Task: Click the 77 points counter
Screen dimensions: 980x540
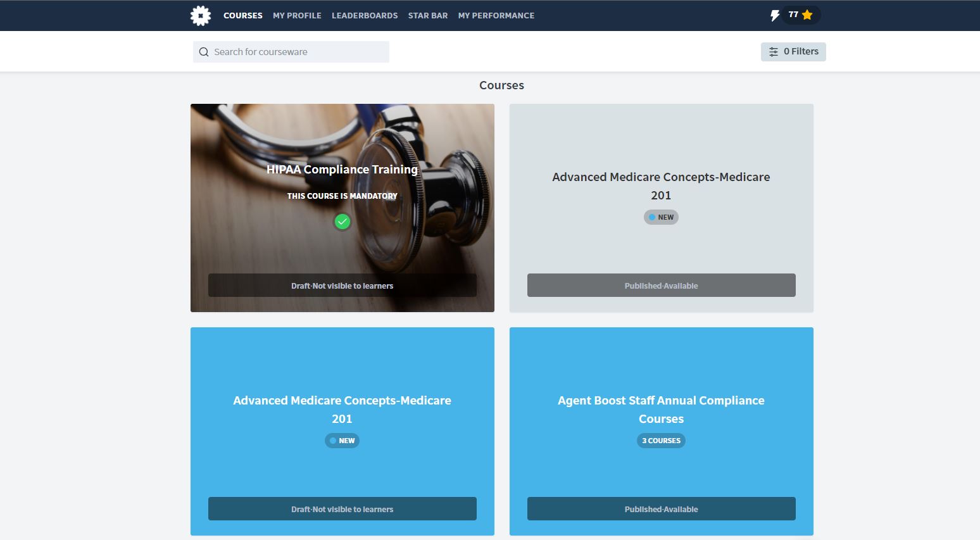Action: pos(801,15)
